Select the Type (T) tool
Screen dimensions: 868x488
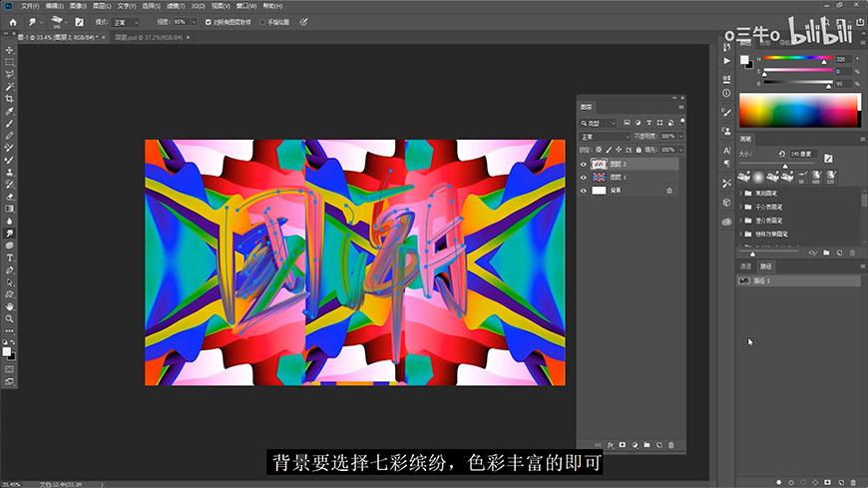(x=9, y=257)
